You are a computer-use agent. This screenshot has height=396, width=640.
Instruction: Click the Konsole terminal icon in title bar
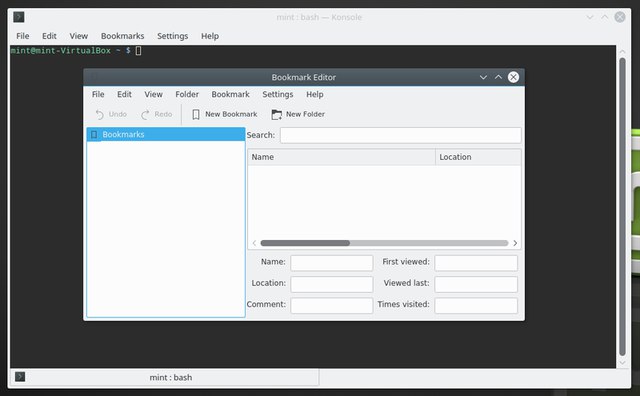pyautogui.click(x=19, y=17)
